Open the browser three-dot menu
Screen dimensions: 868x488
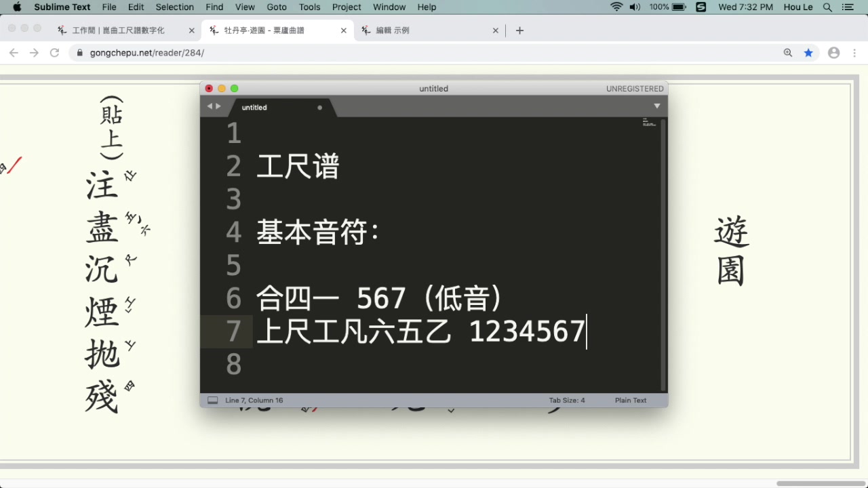(x=854, y=53)
